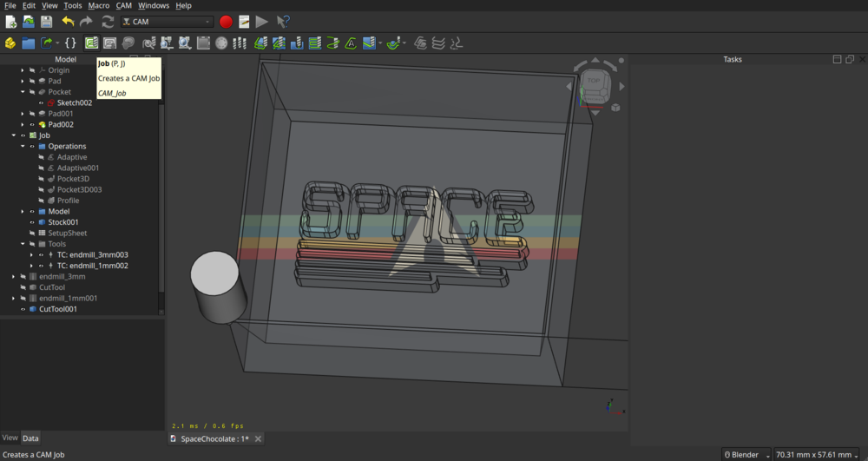Add a variable set with the curly braces icon
868x461 pixels.
coord(70,43)
